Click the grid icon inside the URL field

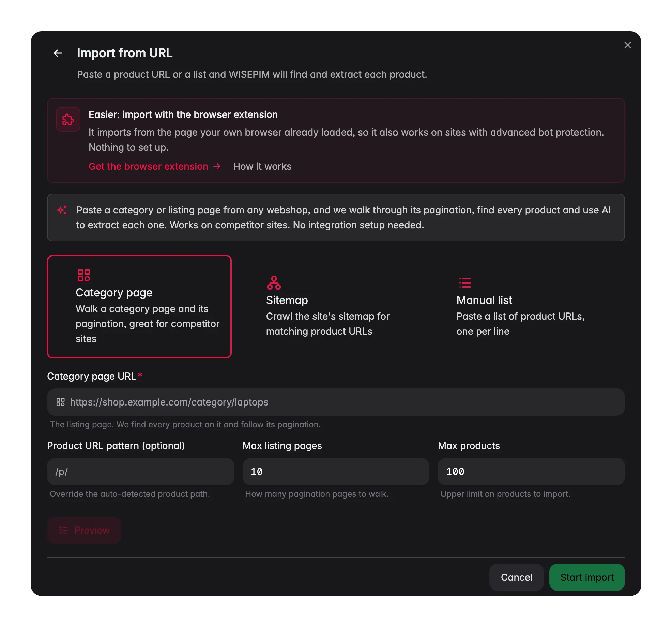tap(61, 402)
